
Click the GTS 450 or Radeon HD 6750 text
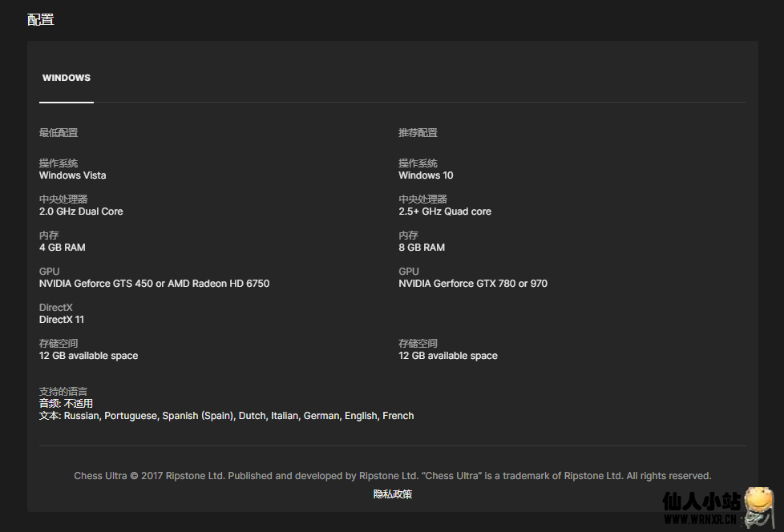[x=154, y=284]
